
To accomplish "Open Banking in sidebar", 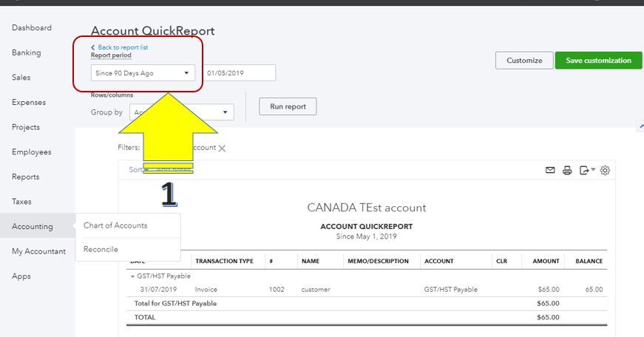I will pos(27,52).
